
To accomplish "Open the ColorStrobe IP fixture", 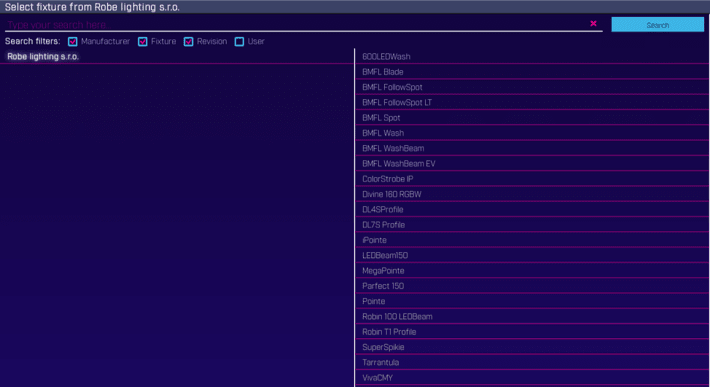I will click(532, 179).
